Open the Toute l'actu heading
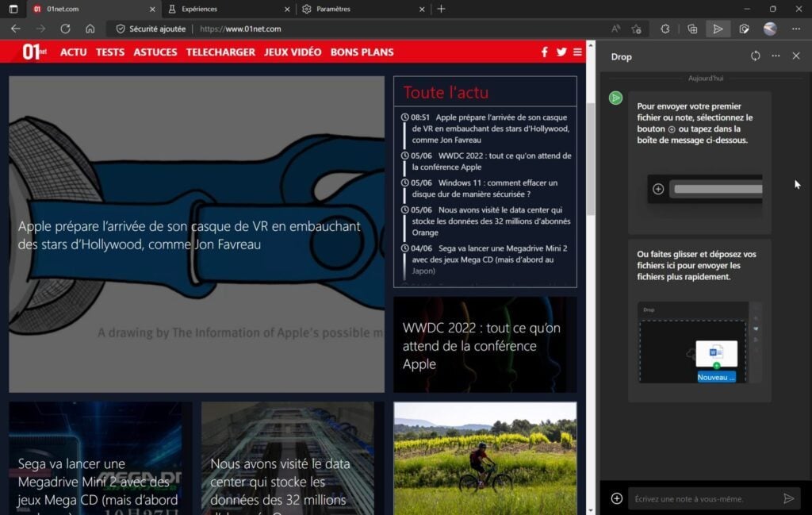The height and width of the screenshot is (515, 812). pos(446,92)
